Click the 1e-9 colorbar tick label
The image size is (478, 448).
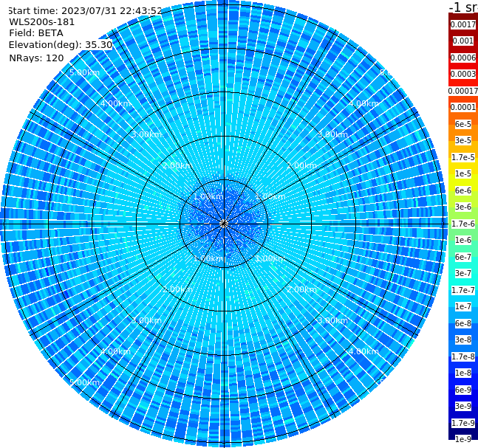point(463,439)
